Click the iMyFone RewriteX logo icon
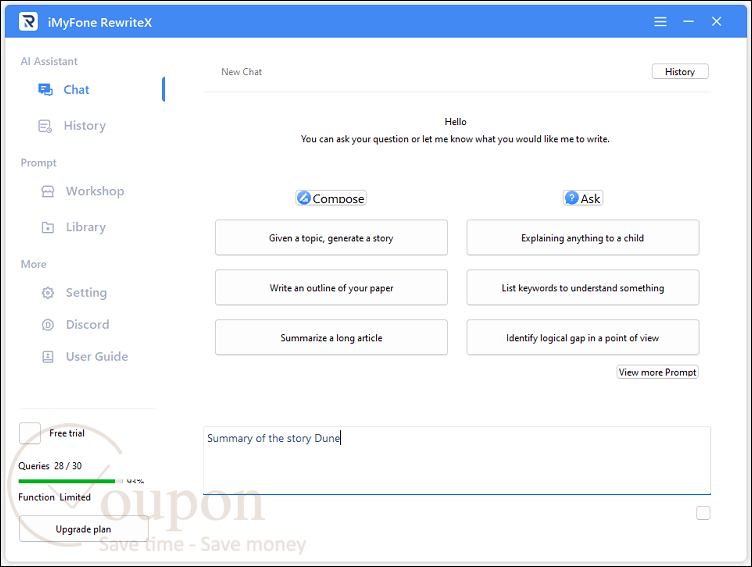Image resolution: width=752 pixels, height=567 pixels. coord(28,22)
